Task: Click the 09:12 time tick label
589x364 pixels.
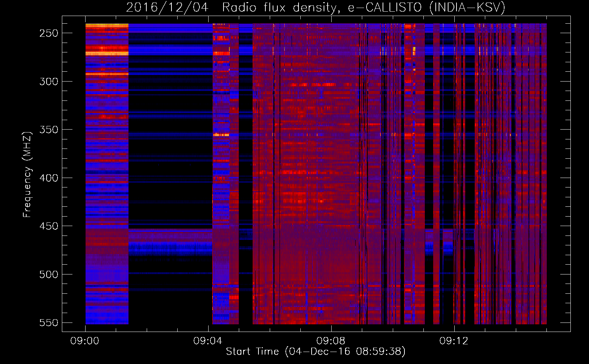Action: 454,341
